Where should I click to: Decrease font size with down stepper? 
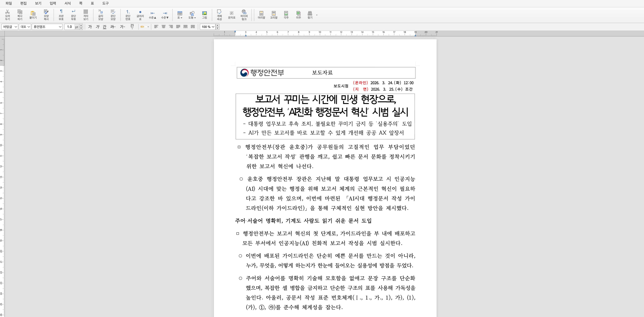click(81, 28)
